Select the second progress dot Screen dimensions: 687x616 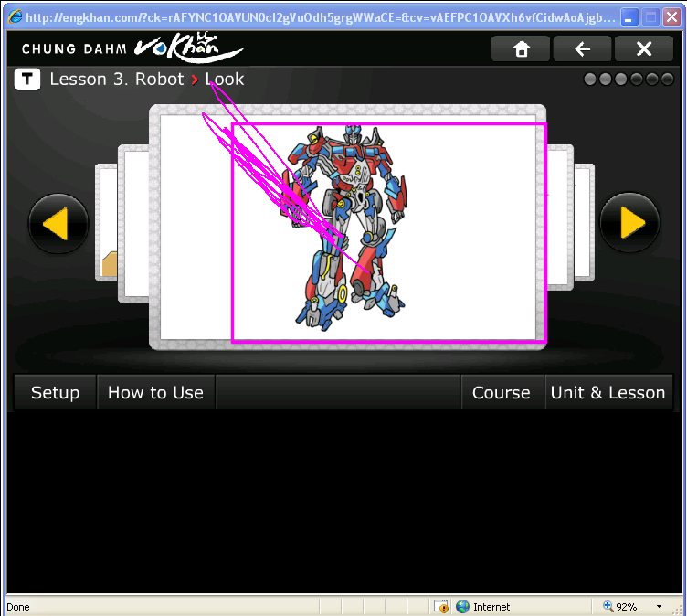(x=606, y=80)
